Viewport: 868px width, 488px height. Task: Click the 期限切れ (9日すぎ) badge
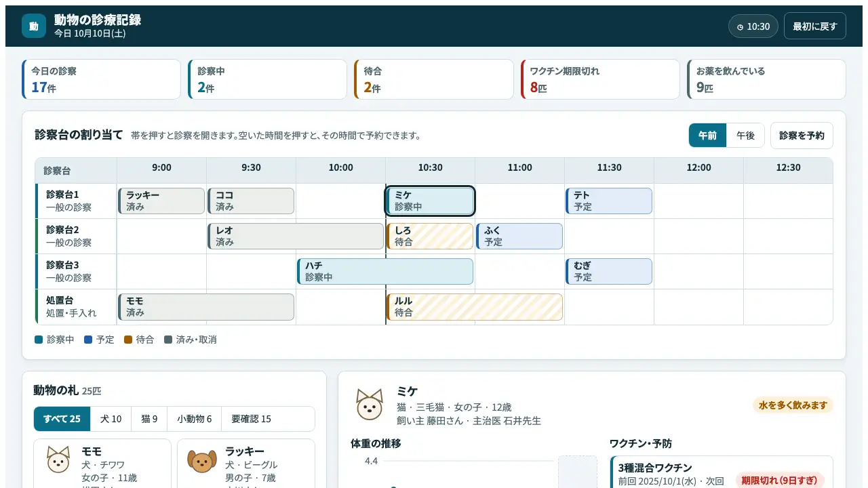(780, 481)
